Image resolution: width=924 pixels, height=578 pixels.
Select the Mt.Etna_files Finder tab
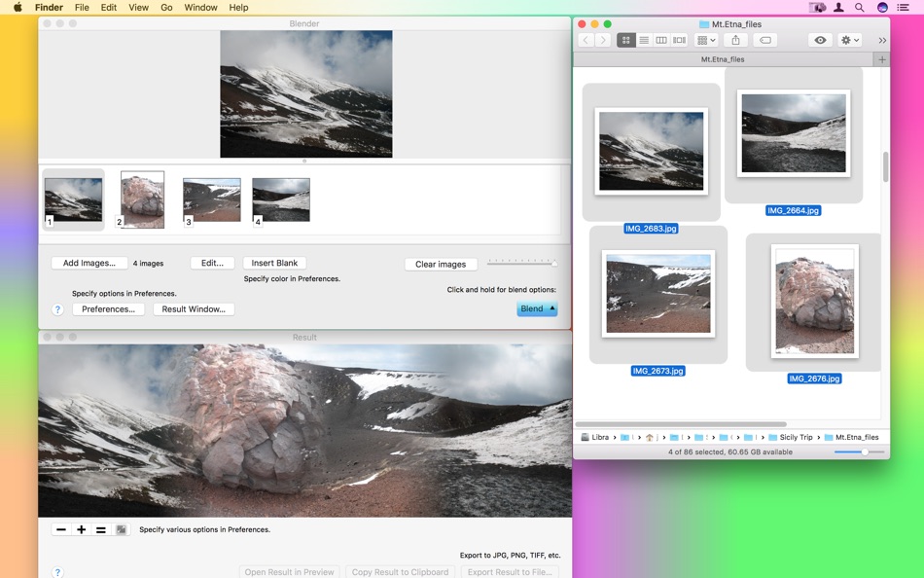tap(723, 59)
